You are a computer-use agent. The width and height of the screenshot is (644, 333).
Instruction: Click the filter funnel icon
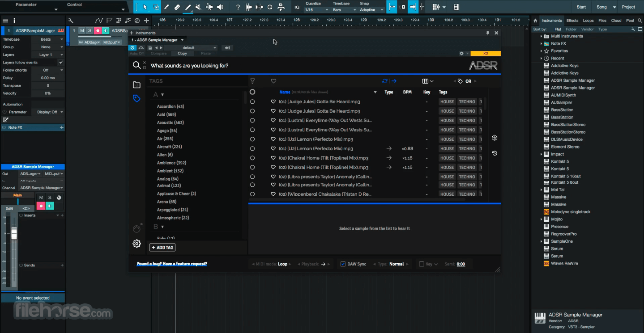[x=252, y=81]
